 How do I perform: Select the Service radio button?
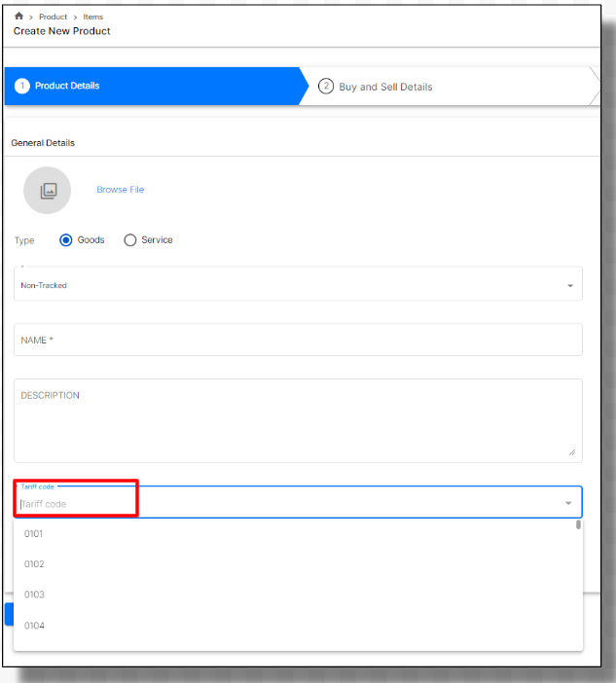coord(130,240)
